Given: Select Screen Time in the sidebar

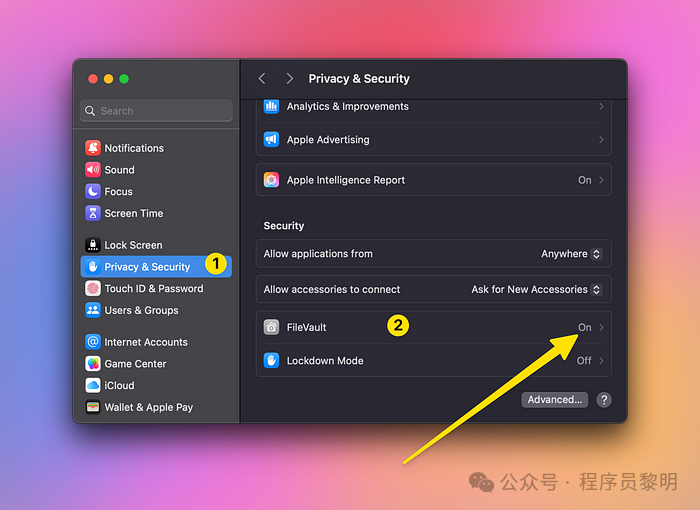Looking at the screenshot, I should 156,213.
